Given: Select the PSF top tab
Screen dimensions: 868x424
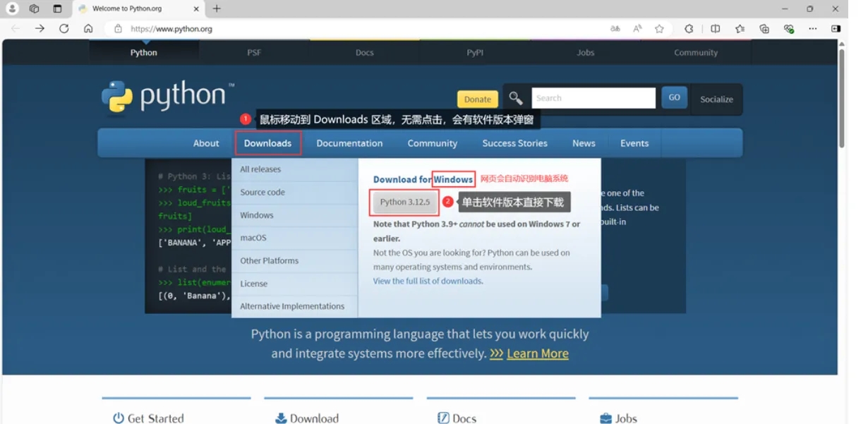Looking at the screenshot, I should tap(254, 52).
